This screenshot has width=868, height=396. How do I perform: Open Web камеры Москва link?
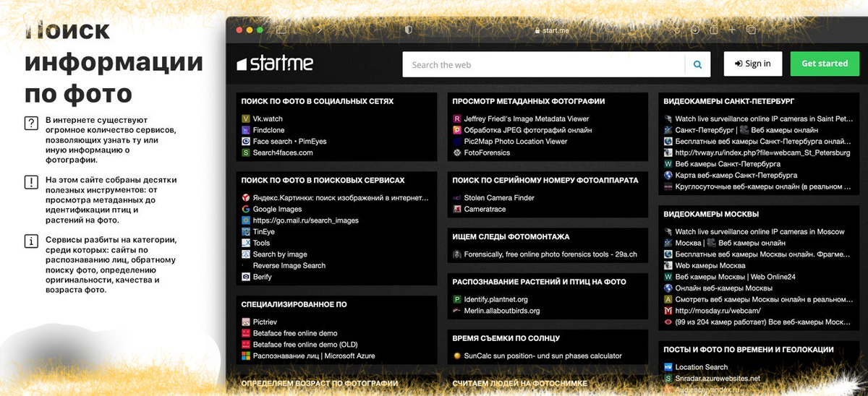click(x=710, y=265)
